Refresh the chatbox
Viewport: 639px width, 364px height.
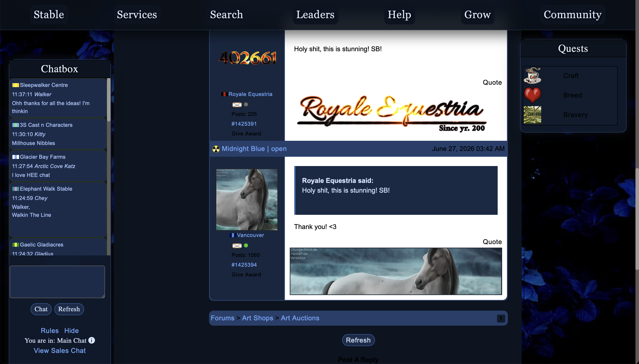pyautogui.click(x=69, y=309)
